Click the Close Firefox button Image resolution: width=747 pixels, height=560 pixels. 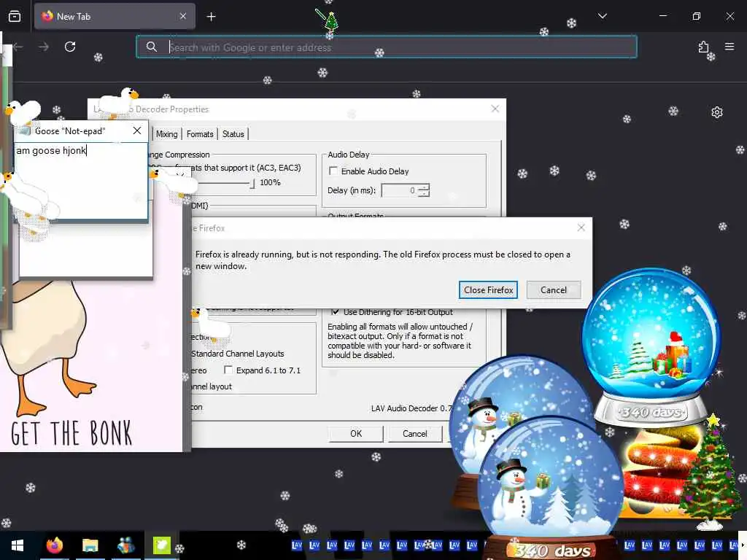point(488,290)
